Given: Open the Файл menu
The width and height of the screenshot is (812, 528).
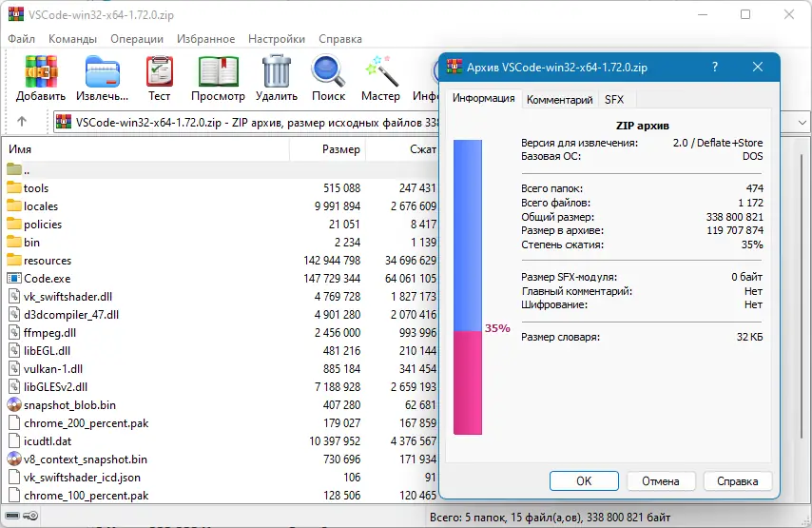Looking at the screenshot, I should (21, 39).
